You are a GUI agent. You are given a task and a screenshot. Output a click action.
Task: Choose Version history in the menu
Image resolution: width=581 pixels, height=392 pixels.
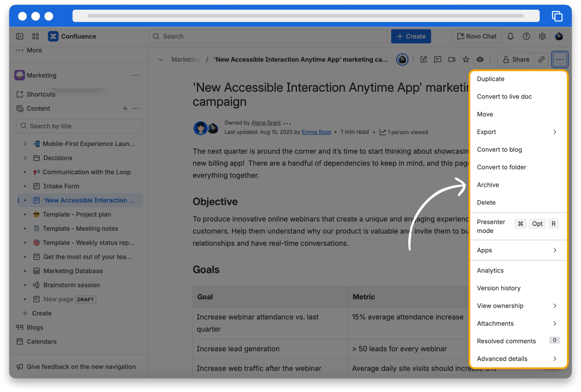tap(499, 288)
